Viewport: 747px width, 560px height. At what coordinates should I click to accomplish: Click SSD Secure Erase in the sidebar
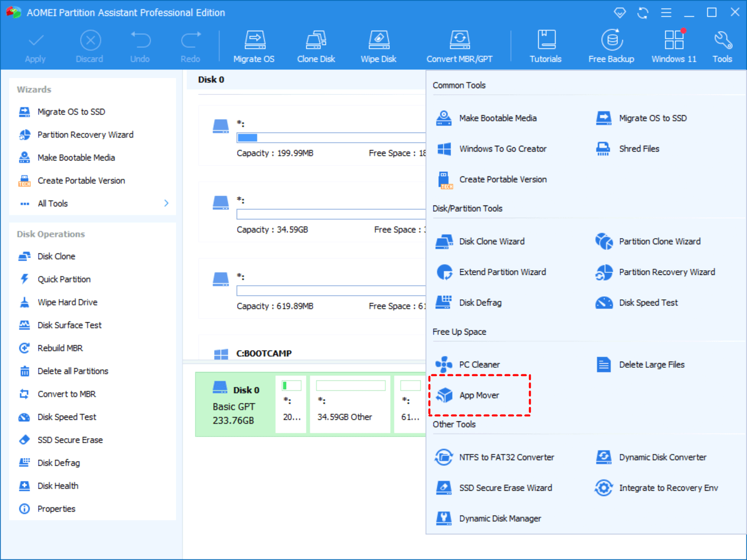tap(70, 440)
